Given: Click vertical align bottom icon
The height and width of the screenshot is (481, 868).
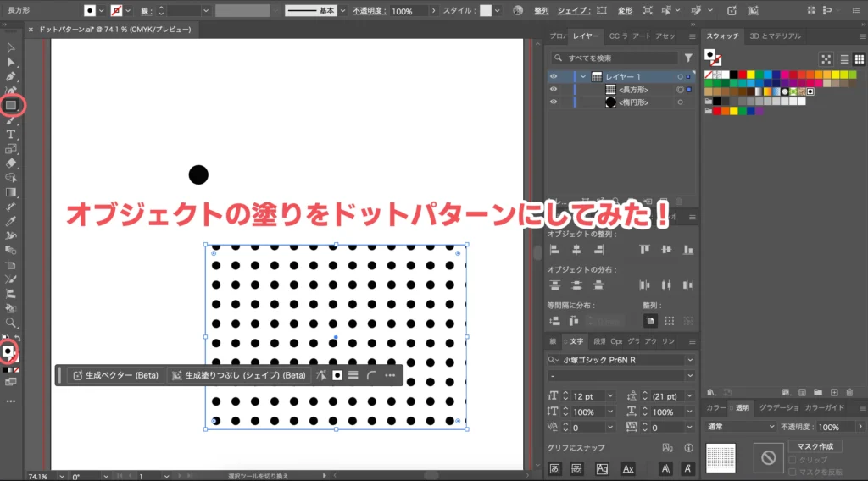Looking at the screenshot, I should (688, 250).
